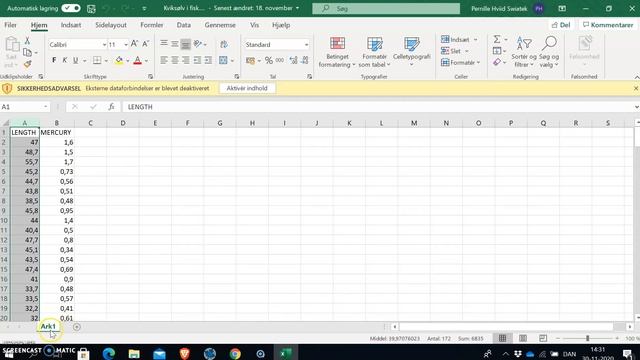Switch to the Formler tab

pos(151,25)
